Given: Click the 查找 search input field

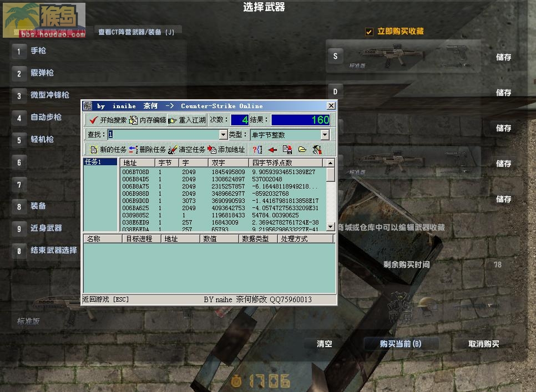Looking at the screenshot, I should point(163,135).
